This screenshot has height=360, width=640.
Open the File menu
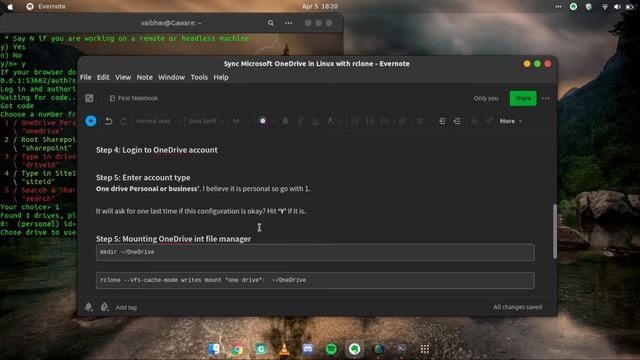(x=86, y=77)
